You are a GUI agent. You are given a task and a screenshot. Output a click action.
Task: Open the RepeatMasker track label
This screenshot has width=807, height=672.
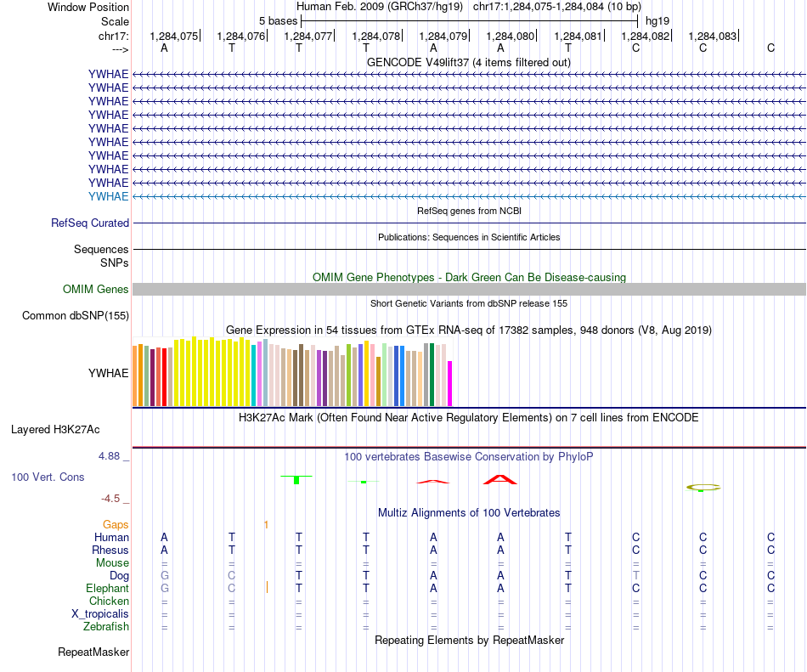93,652
